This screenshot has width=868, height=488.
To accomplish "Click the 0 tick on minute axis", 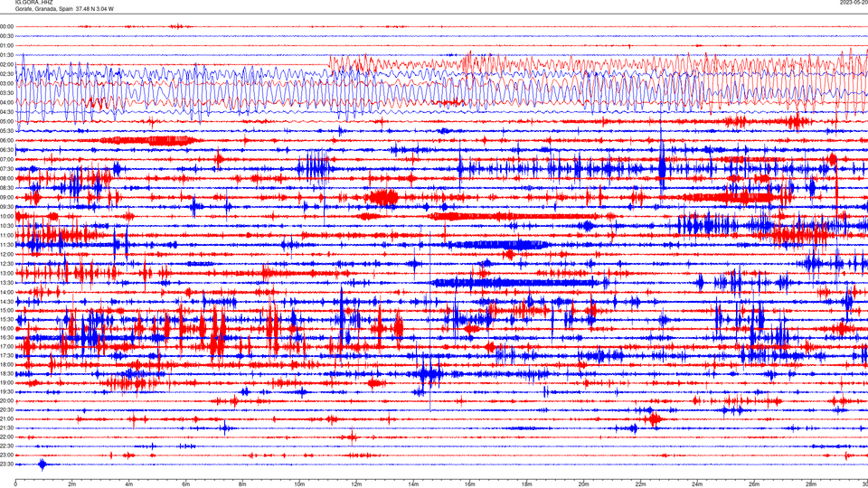I will click(x=15, y=484).
